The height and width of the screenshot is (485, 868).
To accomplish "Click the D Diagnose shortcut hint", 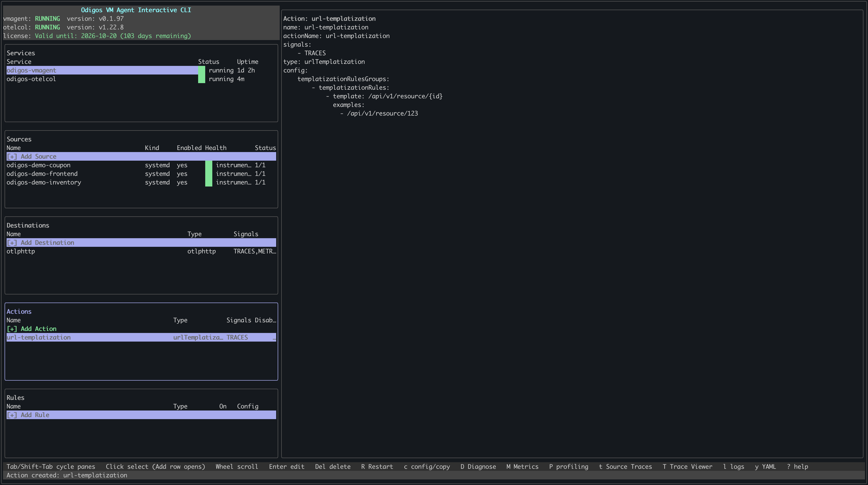I will click(x=478, y=467).
